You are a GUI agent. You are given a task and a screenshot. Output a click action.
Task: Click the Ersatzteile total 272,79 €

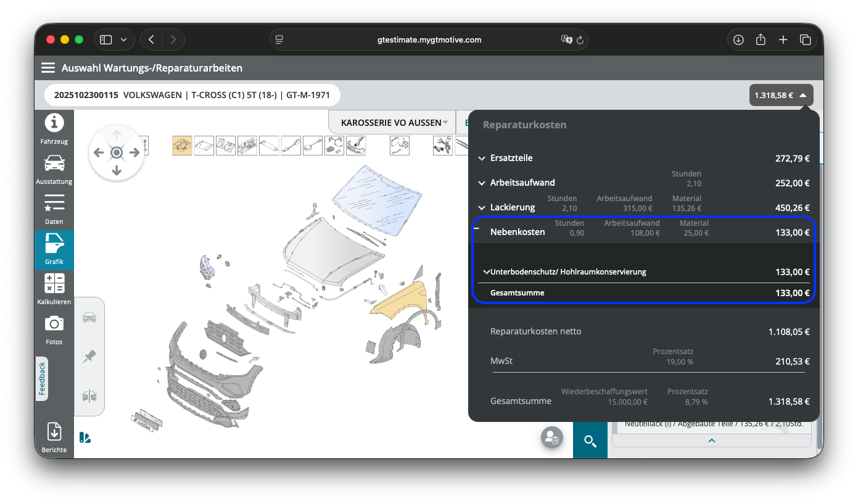(x=793, y=158)
